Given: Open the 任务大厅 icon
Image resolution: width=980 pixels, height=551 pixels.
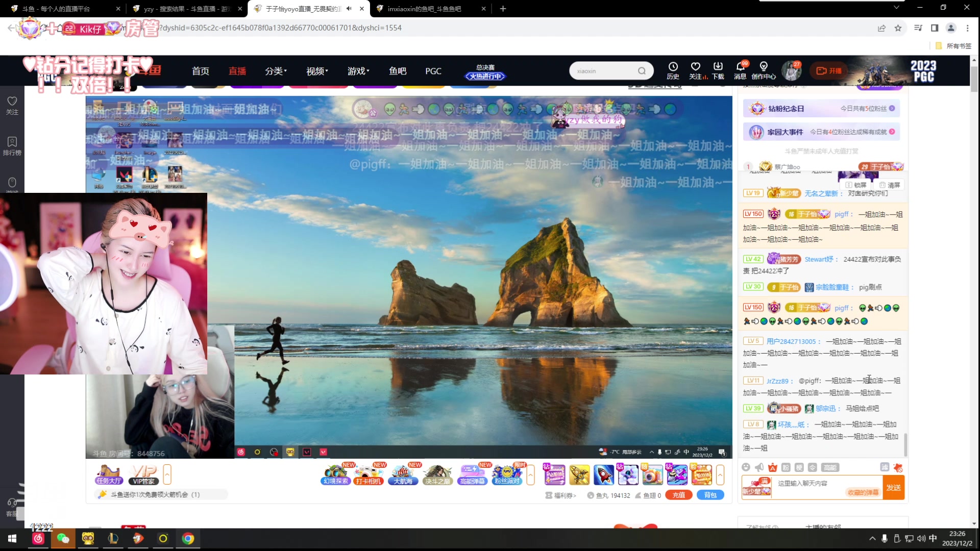Looking at the screenshot, I should click(x=109, y=474).
